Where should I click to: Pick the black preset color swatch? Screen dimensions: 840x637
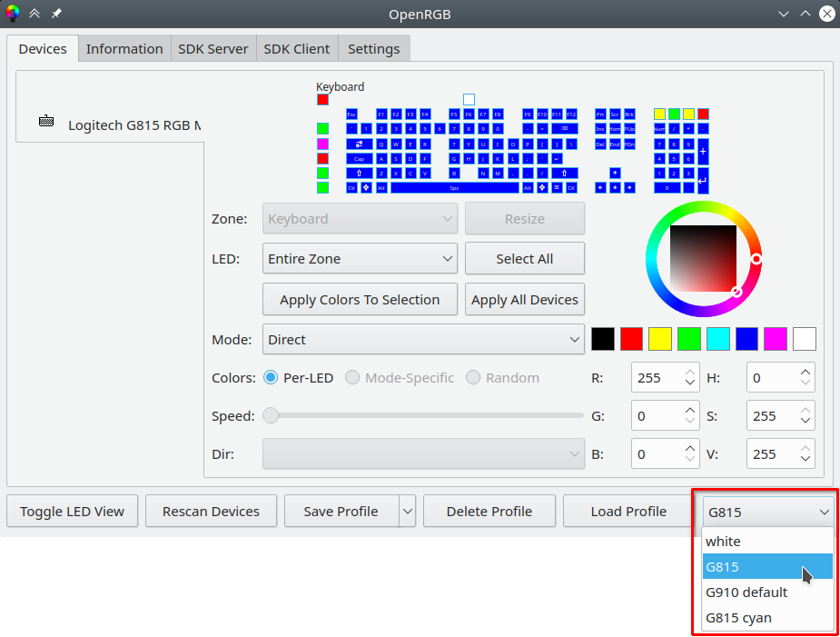[603, 339]
